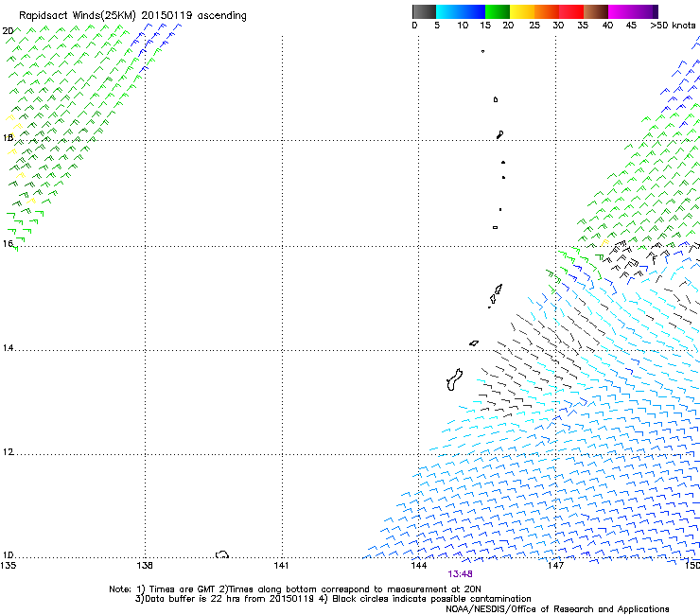The width and height of the screenshot is (700, 615).
Task: Click the cyan 5-10 knots legend segment
Action: 447,11
